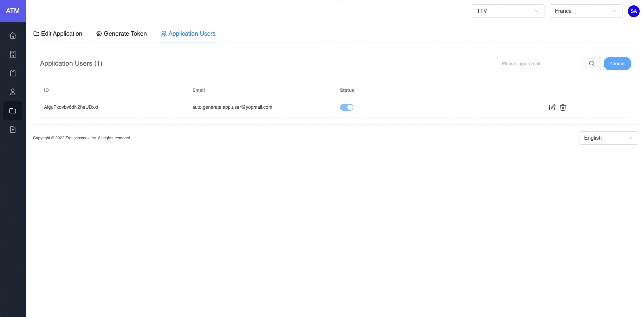Toggle the user status switch off

(x=346, y=107)
